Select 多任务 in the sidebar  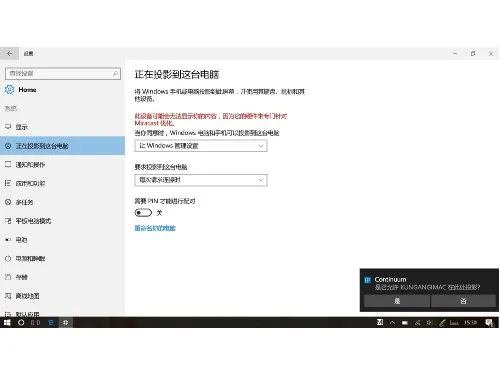point(63,202)
